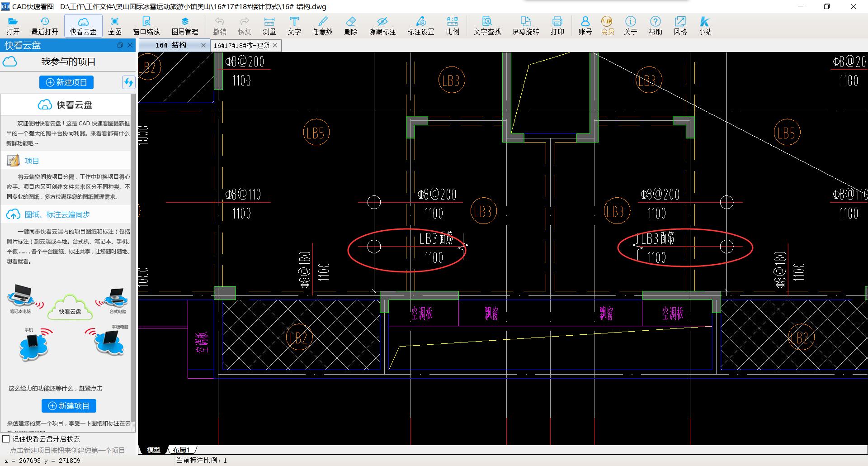Viewport: 868px width, 466px height.
Task: Select the 文字 text tool
Action: (x=294, y=26)
